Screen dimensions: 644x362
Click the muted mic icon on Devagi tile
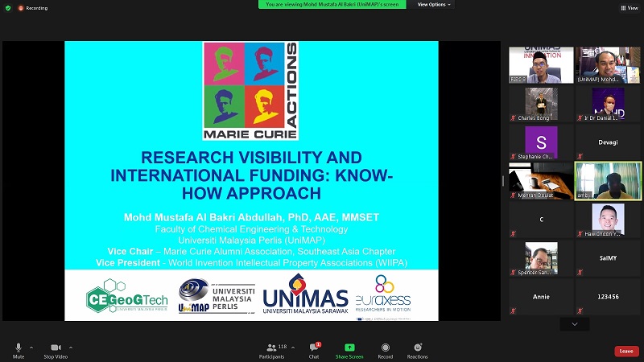click(580, 156)
